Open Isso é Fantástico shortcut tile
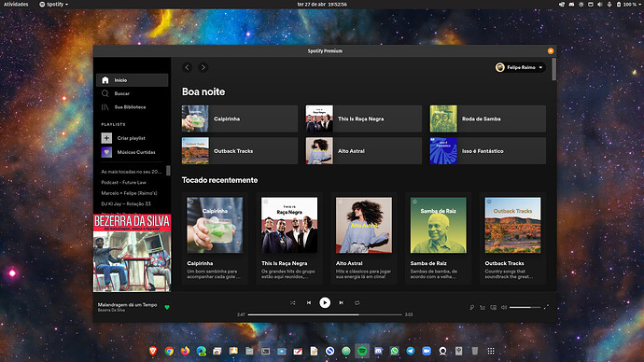The width and height of the screenshot is (644, 362). coord(488,151)
